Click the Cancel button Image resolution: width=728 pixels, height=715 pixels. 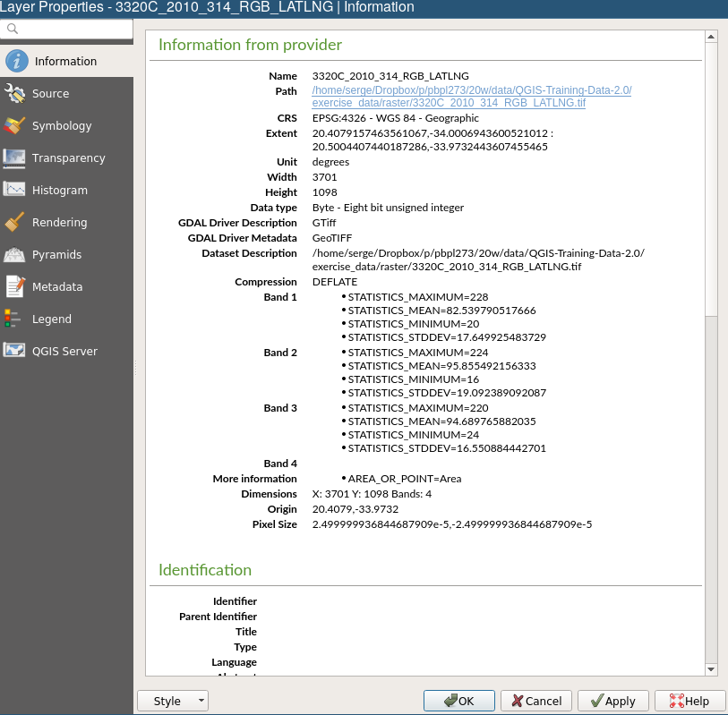point(535,701)
